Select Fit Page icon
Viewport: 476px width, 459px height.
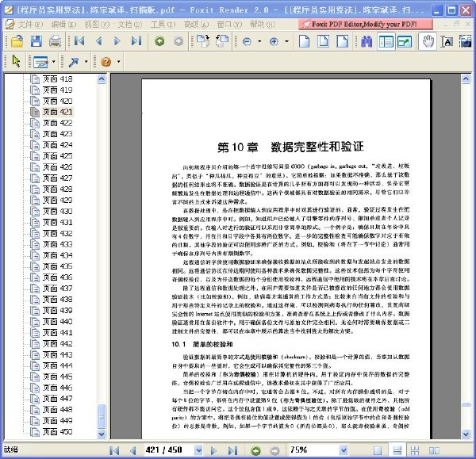coord(323,41)
